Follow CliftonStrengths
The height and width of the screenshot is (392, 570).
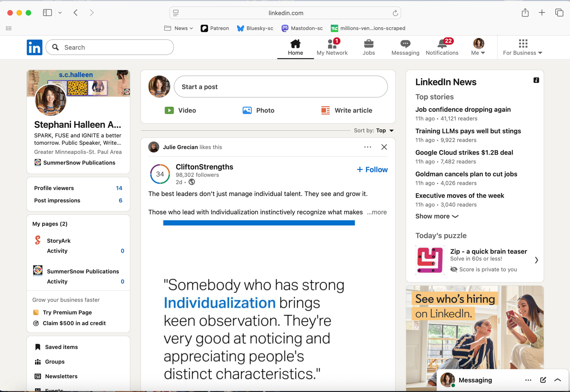(372, 170)
